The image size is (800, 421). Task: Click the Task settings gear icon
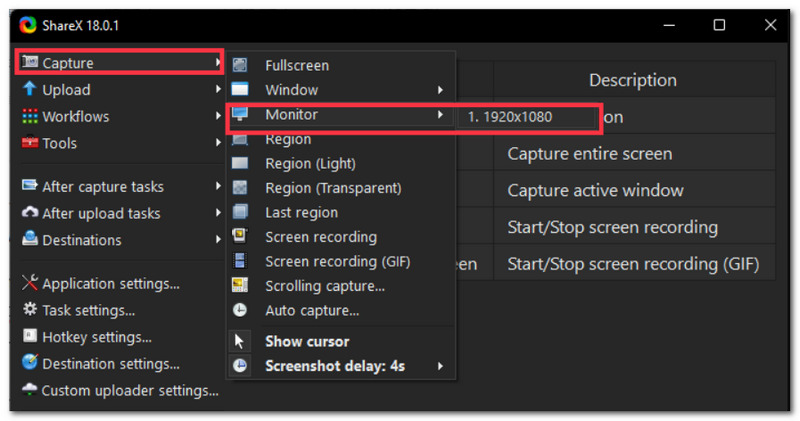click(30, 309)
